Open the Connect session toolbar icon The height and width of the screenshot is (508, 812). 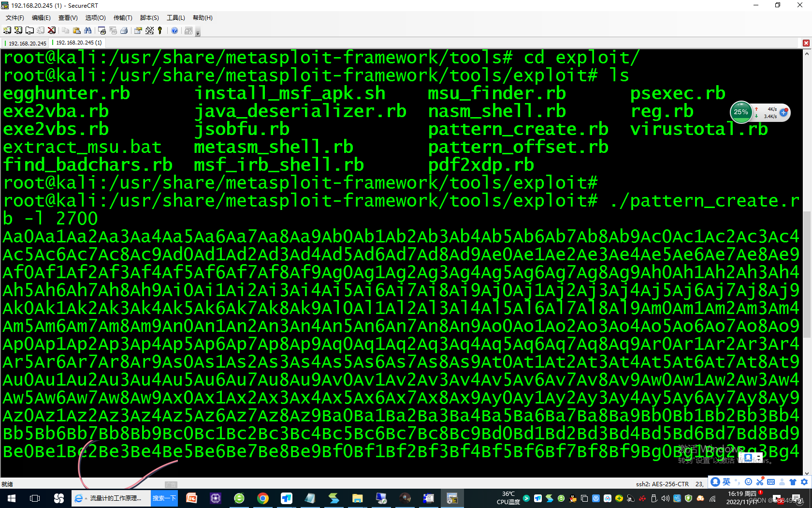7,30
